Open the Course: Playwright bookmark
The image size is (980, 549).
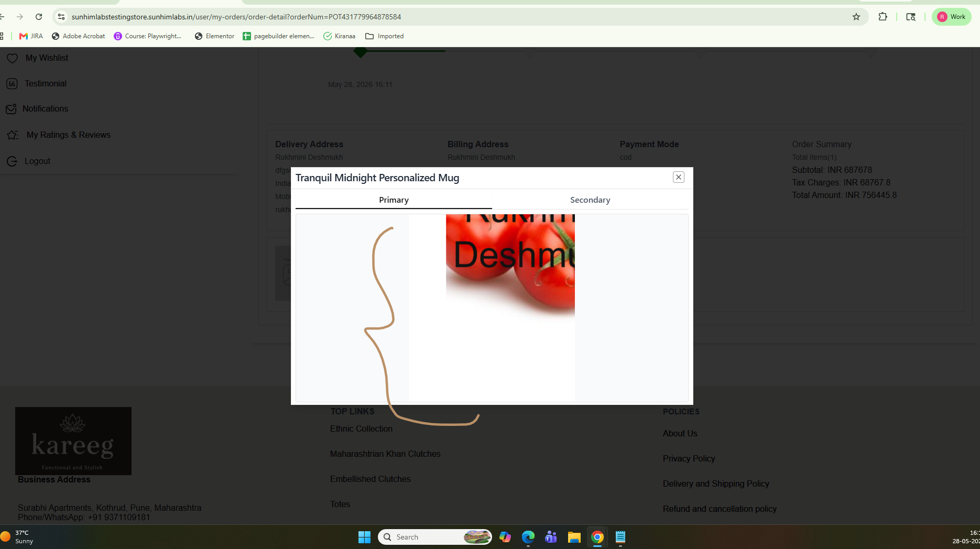pyautogui.click(x=148, y=36)
